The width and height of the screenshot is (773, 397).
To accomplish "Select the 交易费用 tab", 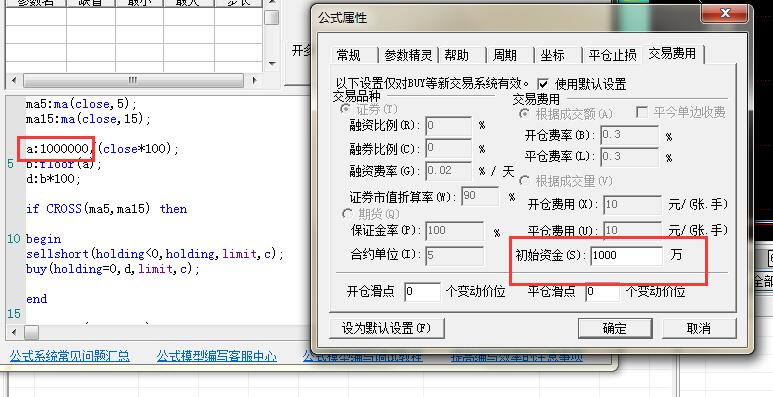I will 672,53.
